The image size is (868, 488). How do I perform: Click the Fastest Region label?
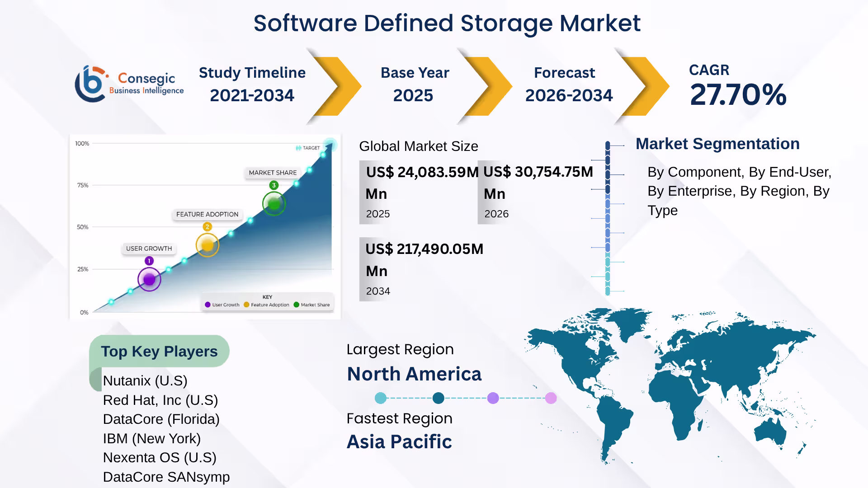pyautogui.click(x=400, y=419)
